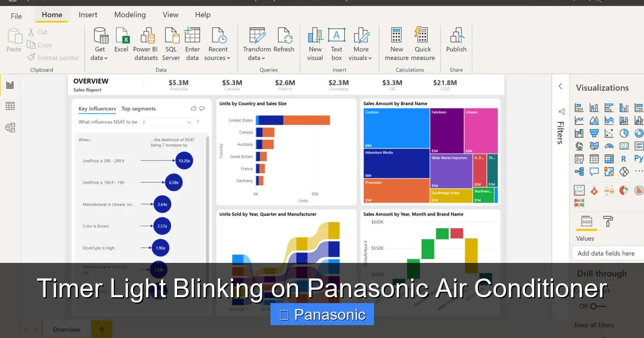Open the Enter data tool
Screen dimensions: 644x338
pyautogui.click(x=192, y=44)
